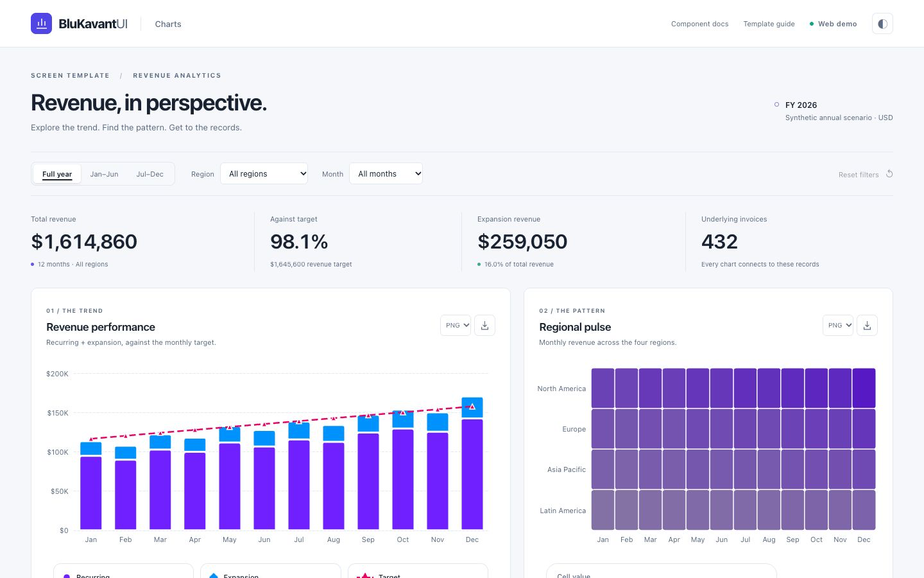This screenshot has height=578, width=924.
Task: Click the Reset filters text
Action: pyautogui.click(x=859, y=175)
